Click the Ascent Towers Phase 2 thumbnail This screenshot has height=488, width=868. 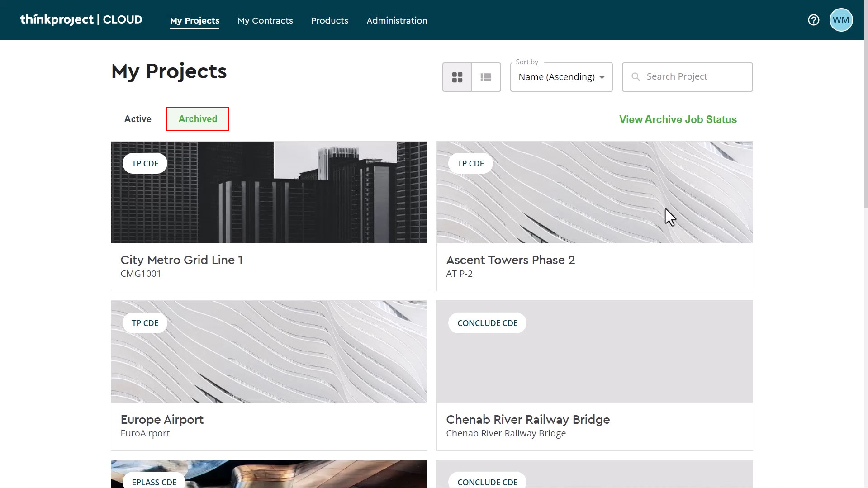(x=594, y=193)
